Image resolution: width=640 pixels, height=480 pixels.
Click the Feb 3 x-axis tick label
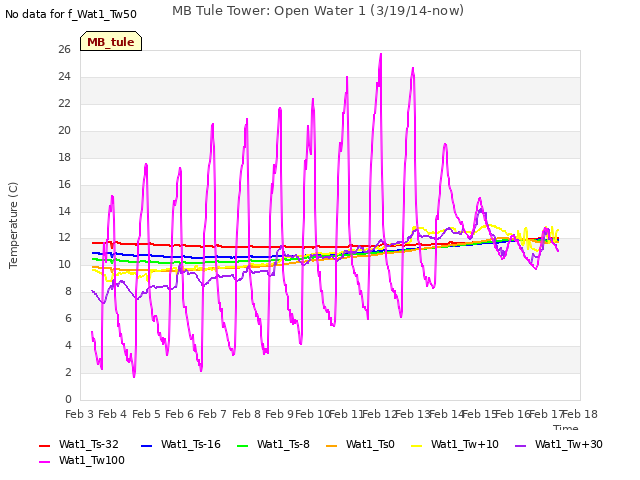79,414
